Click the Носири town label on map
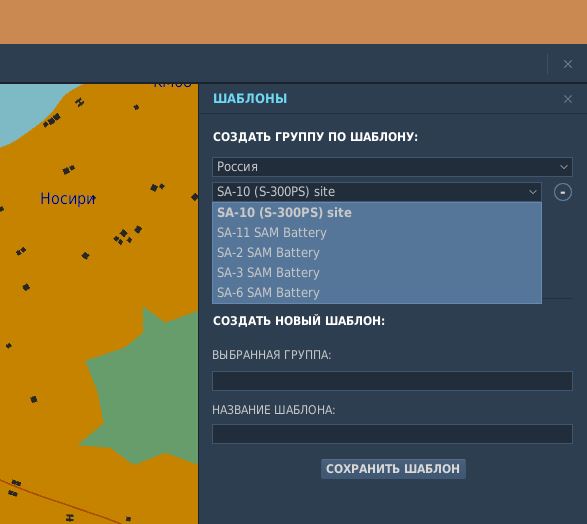 (68, 198)
